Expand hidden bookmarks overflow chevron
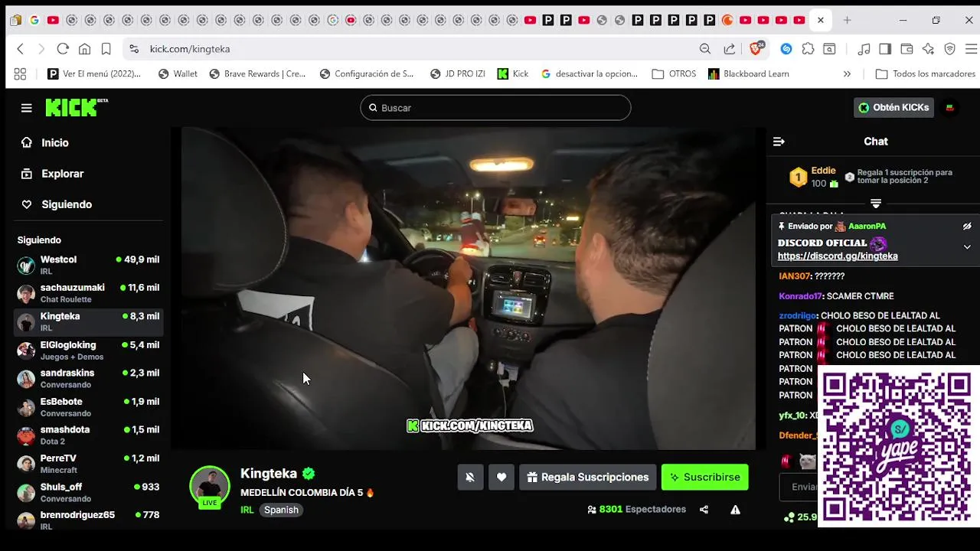Screen dimensions: 980x551 tap(847, 74)
